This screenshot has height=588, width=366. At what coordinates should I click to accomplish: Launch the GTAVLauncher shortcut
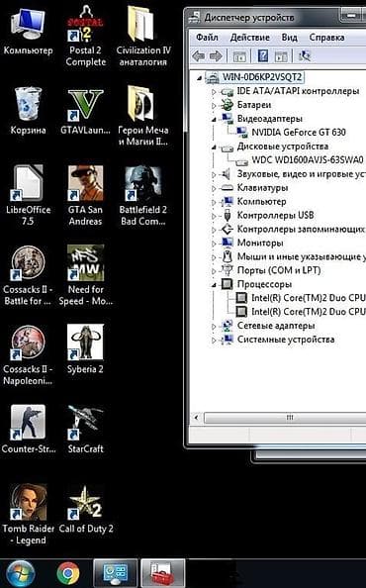tap(85, 111)
